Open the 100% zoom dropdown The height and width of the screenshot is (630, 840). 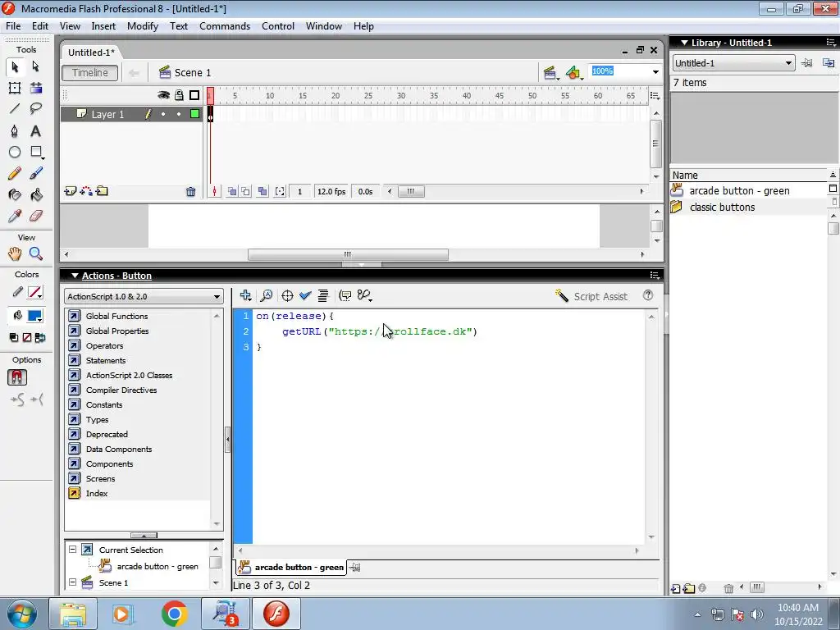(x=655, y=72)
